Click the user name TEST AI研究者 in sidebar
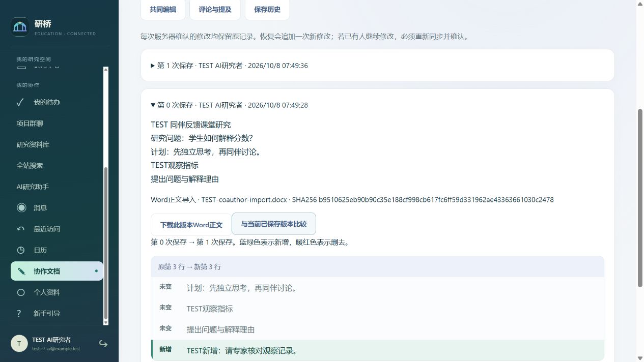The height and width of the screenshot is (362, 644). click(51, 340)
